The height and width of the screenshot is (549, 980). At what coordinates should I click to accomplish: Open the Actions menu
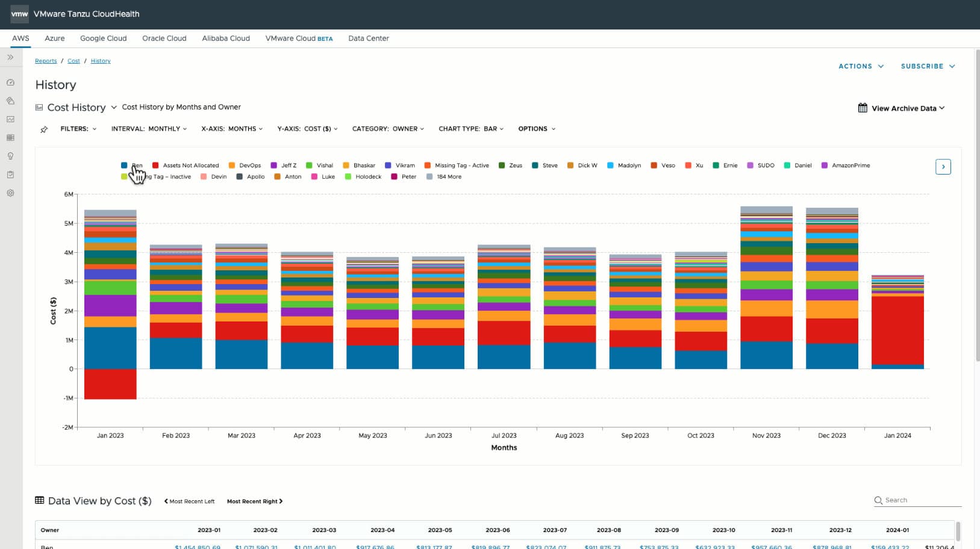[x=861, y=66]
